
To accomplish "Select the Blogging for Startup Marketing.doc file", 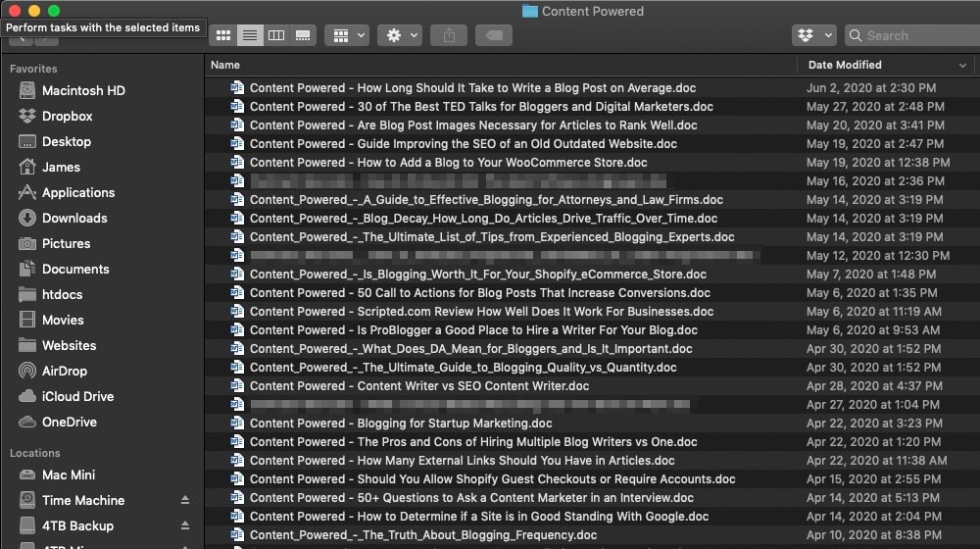I will 401,424.
